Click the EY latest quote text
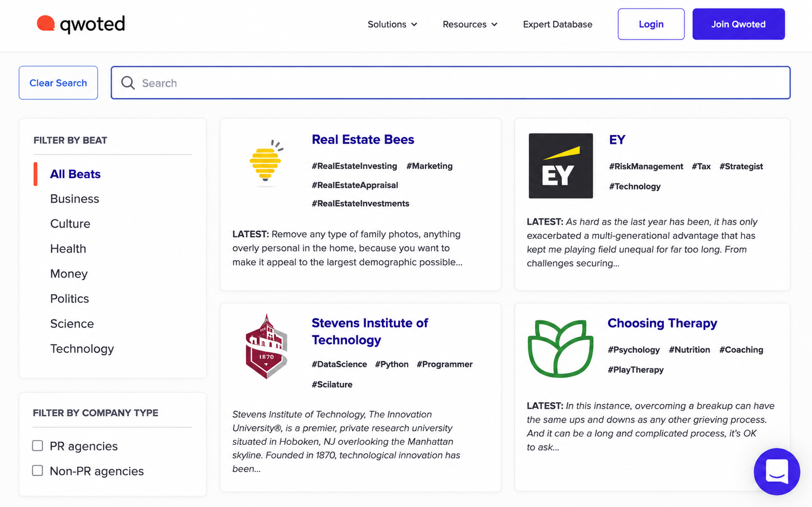This screenshot has height=507, width=812. point(642,243)
